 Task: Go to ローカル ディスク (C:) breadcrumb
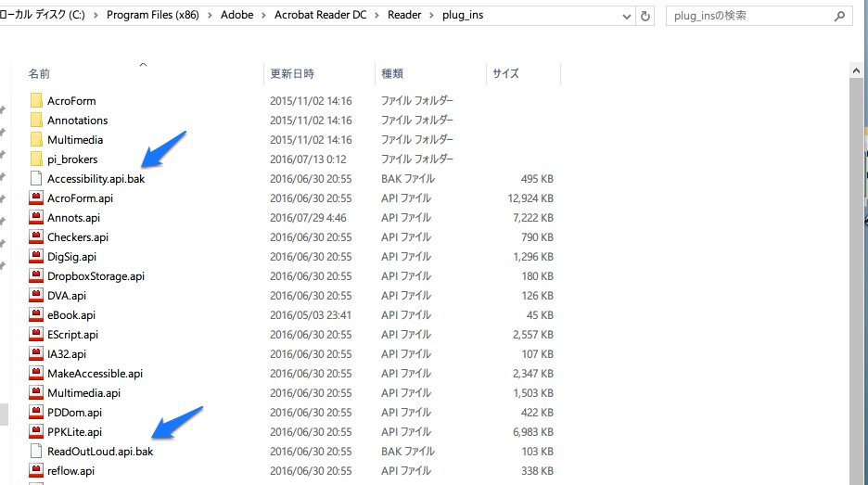click(x=43, y=15)
